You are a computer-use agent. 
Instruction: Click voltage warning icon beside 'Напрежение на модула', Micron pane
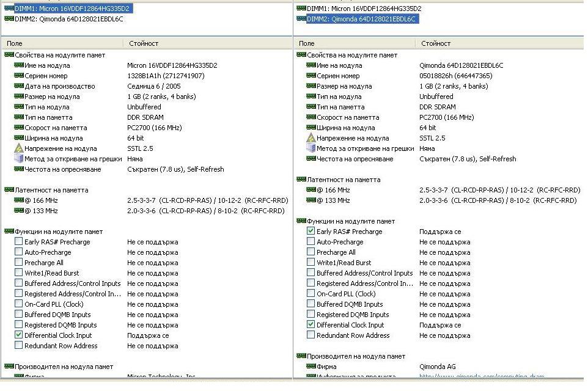(x=19, y=148)
